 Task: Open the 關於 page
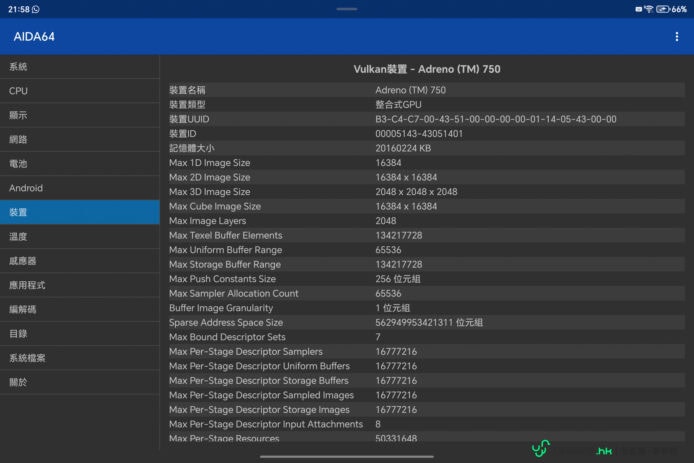(18, 382)
